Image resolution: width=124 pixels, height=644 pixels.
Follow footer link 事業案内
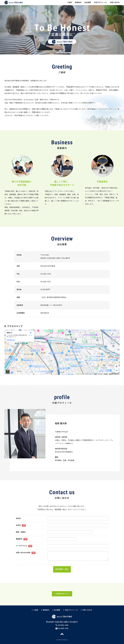pos(45,610)
